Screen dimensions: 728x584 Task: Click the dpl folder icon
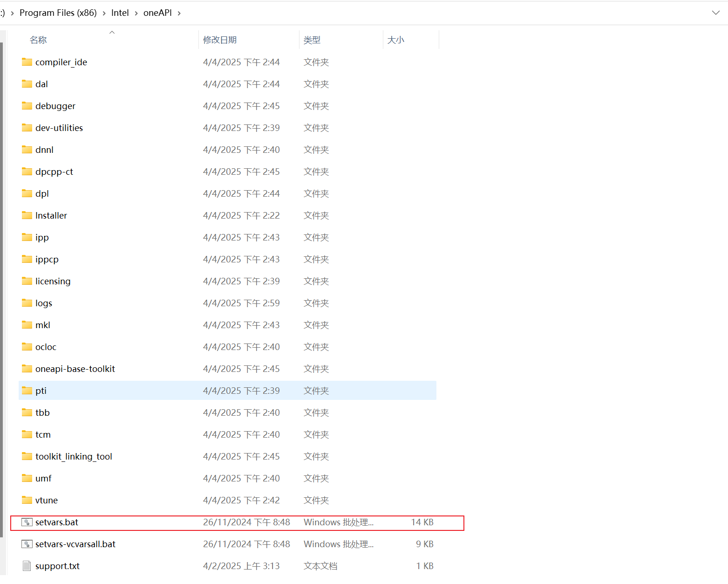[x=27, y=193]
